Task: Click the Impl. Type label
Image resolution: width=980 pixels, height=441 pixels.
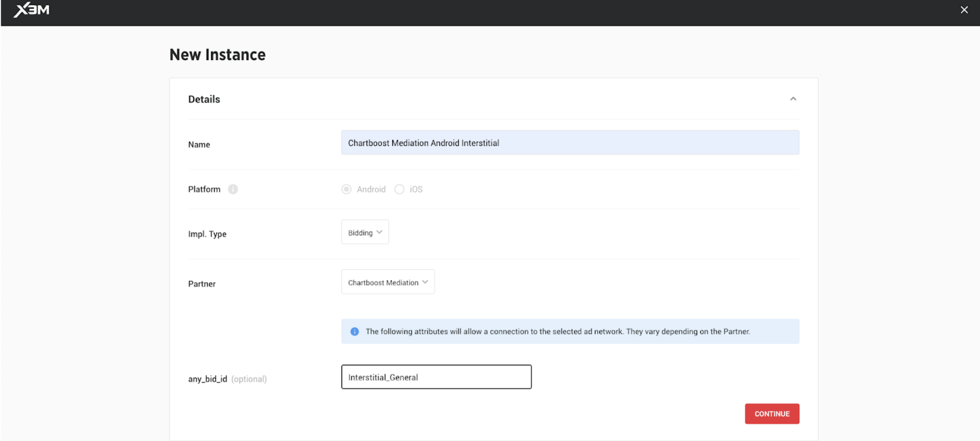Action: pyautogui.click(x=207, y=234)
